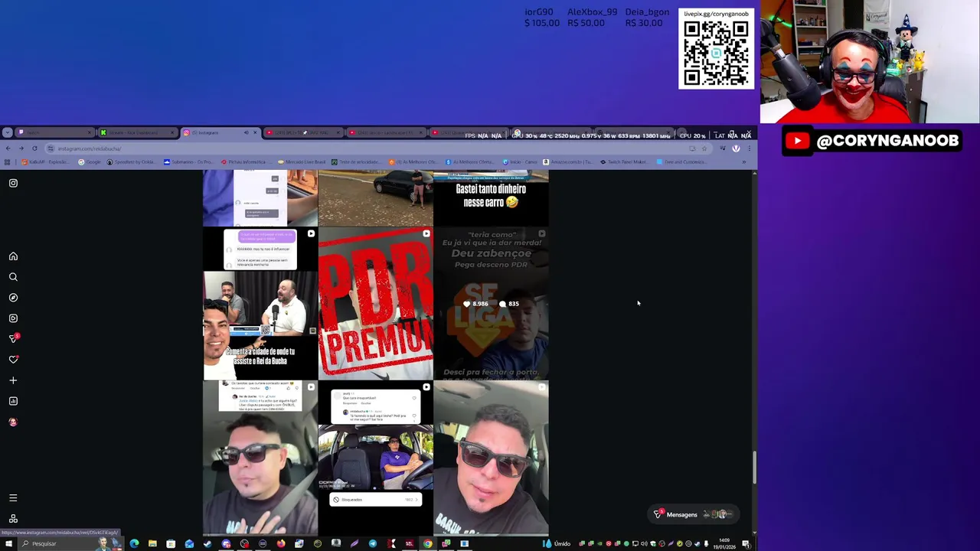Viewport: 980px width, 551px height.
Task: Open Instagram home from sidebar logo
Action: [13, 183]
